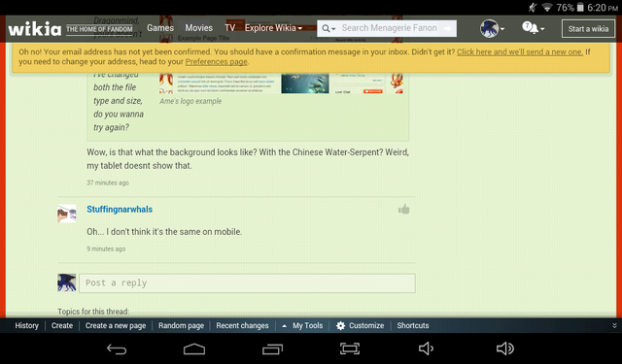Image resolution: width=622 pixels, height=364 pixels.
Task: Tap Android back button
Action: pos(117,348)
